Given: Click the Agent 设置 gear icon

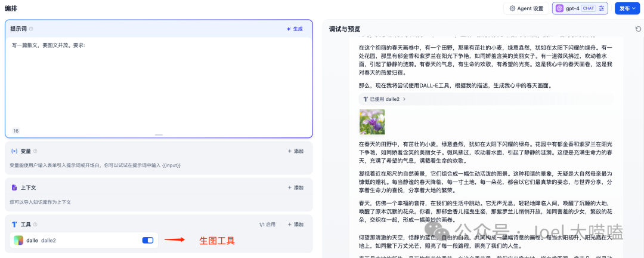Looking at the screenshot, I should (512, 8).
